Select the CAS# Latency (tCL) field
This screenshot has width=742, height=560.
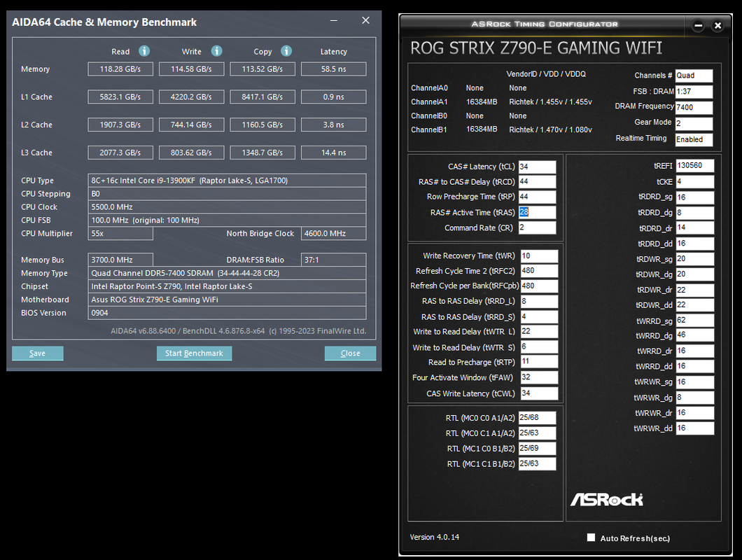point(537,167)
